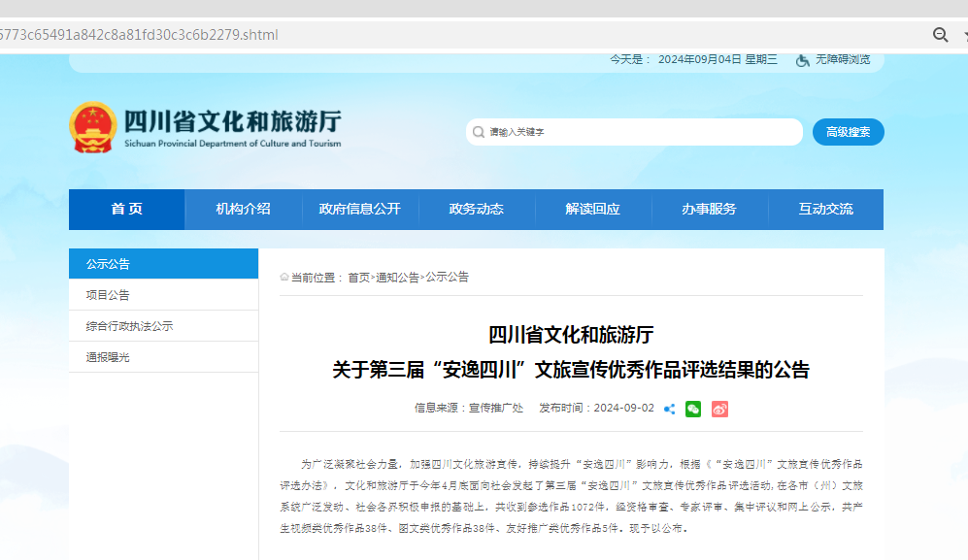This screenshot has height=560, width=968.
Task: Click the wheelchair accessibility icon
Action: [803, 60]
